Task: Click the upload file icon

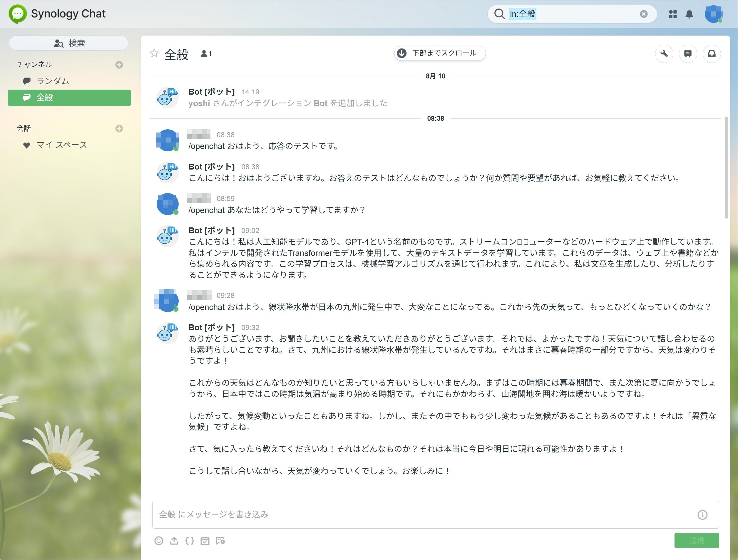Action: point(174,541)
